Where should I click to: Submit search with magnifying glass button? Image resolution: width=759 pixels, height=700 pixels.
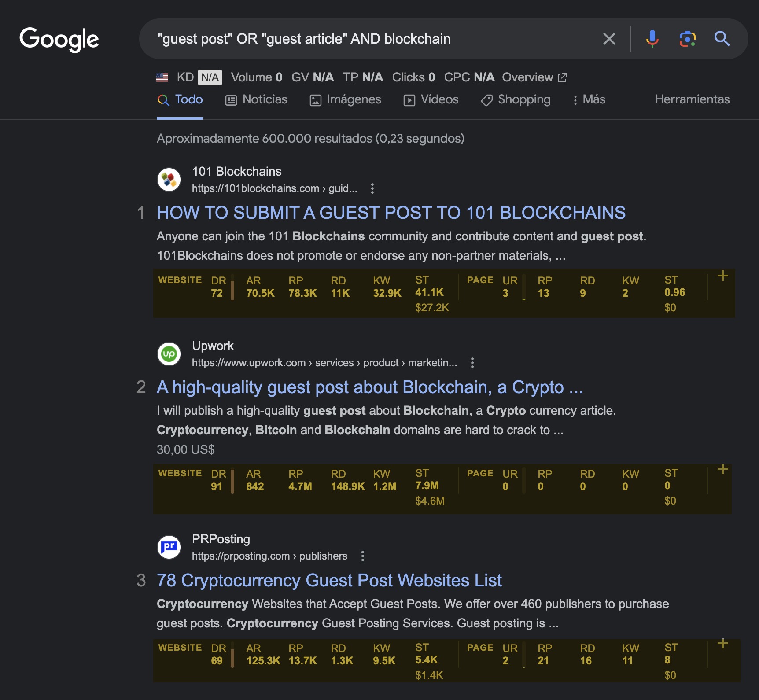point(722,39)
